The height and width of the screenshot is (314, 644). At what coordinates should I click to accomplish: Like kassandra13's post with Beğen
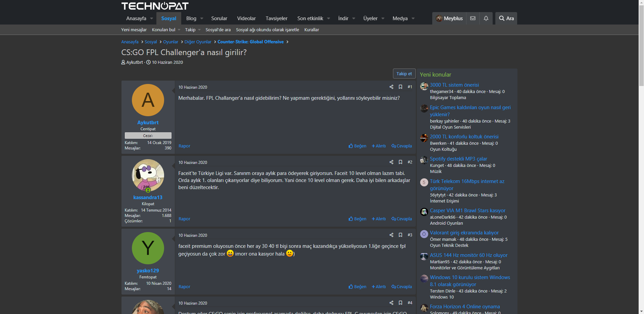click(x=357, y=219)
